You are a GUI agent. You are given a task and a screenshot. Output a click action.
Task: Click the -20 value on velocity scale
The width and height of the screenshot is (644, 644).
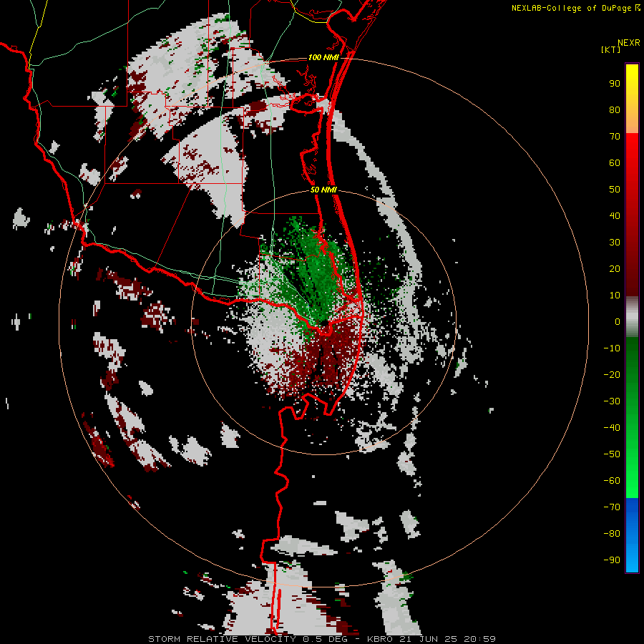point(612,375)
